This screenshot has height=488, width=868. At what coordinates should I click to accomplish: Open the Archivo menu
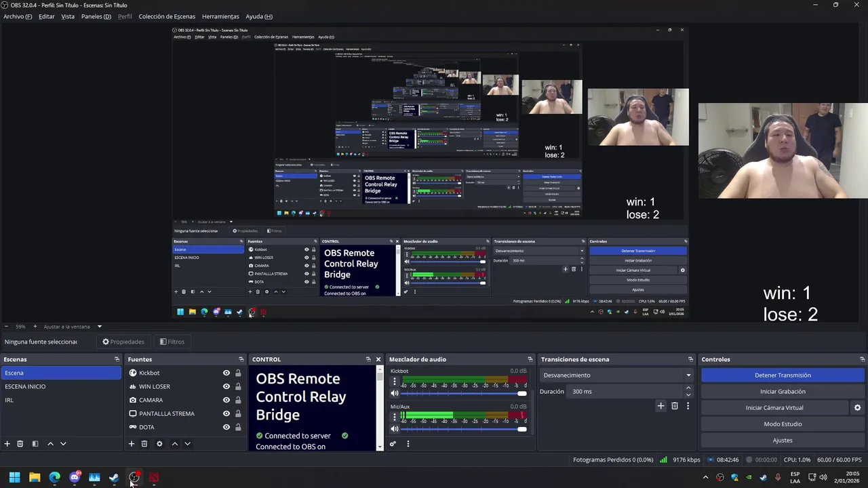pos(18,16)
